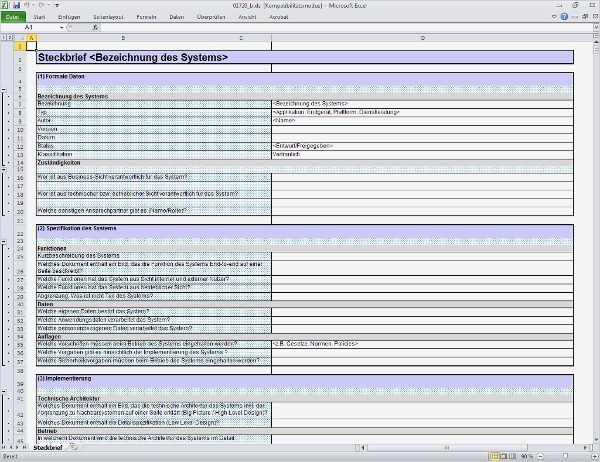Select column D header
Viewport: 600px width, 462px height.
422,38
